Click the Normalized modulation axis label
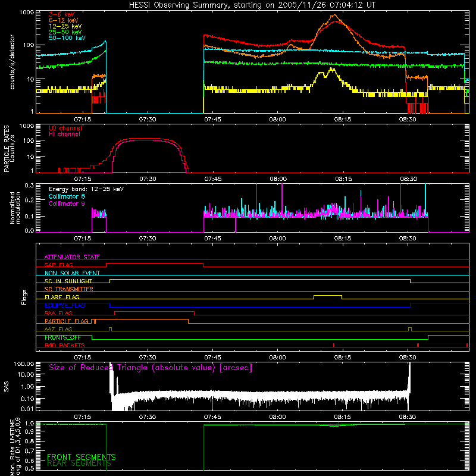 [15, 208]
